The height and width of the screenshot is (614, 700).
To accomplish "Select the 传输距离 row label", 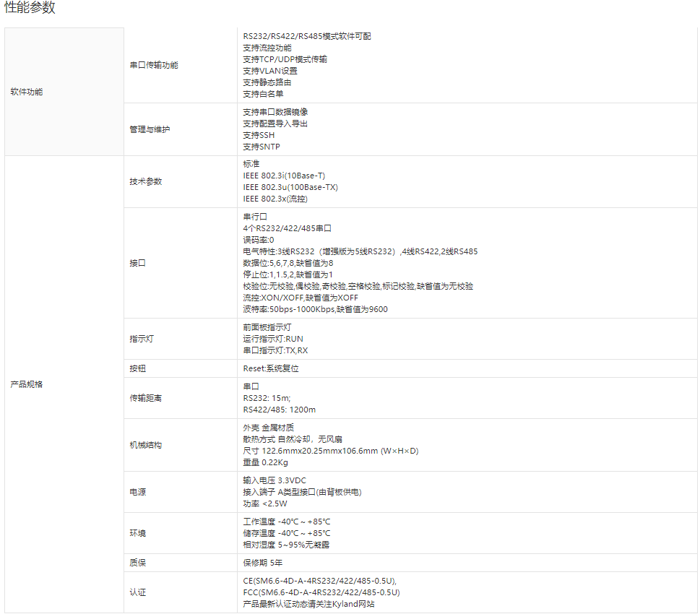I will tap(146, 398).
